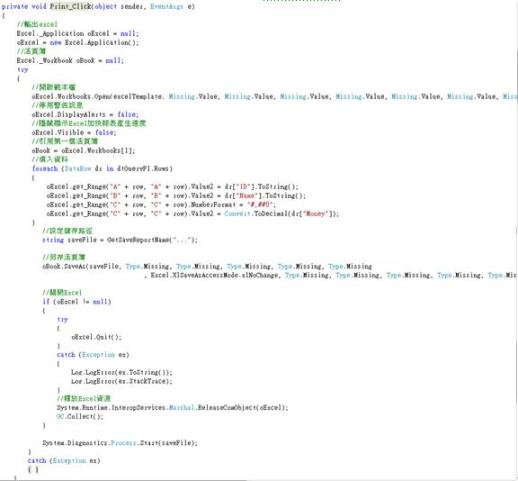The height and width of the screenshot is (481, 518).
Task: Click 'System.Diagnostics.Process.Start(saveFile);' line
Action: [120, 443]
